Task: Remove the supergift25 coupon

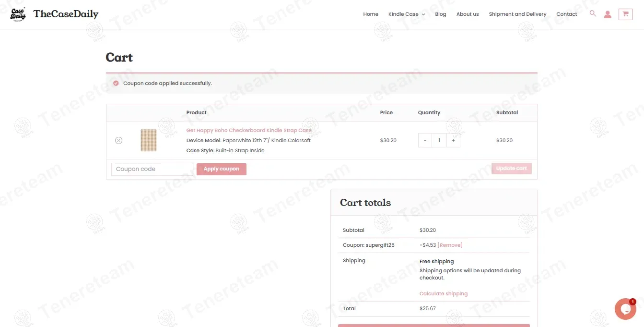Action: click(x=450, y=245)
